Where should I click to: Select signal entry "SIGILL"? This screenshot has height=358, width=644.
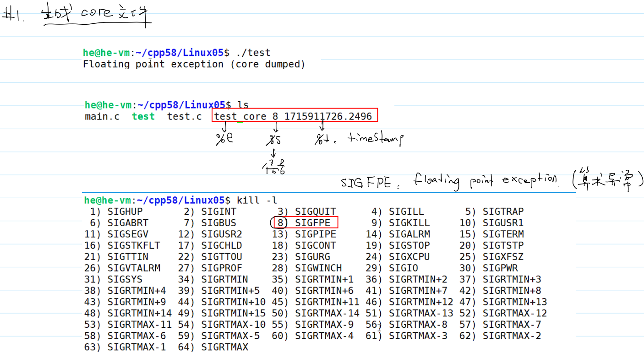(x=407, y=212)
